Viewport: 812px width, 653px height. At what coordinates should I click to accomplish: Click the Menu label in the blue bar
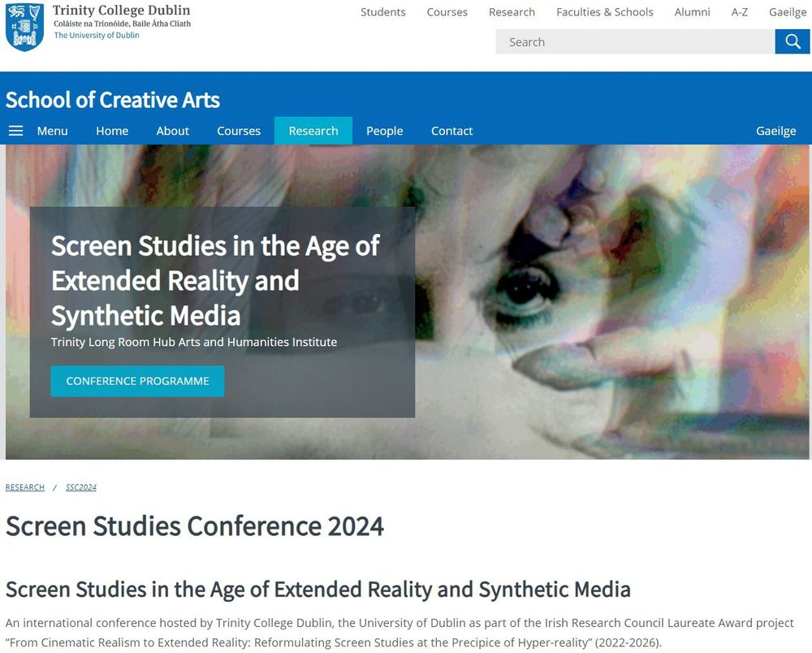(52, 131)
